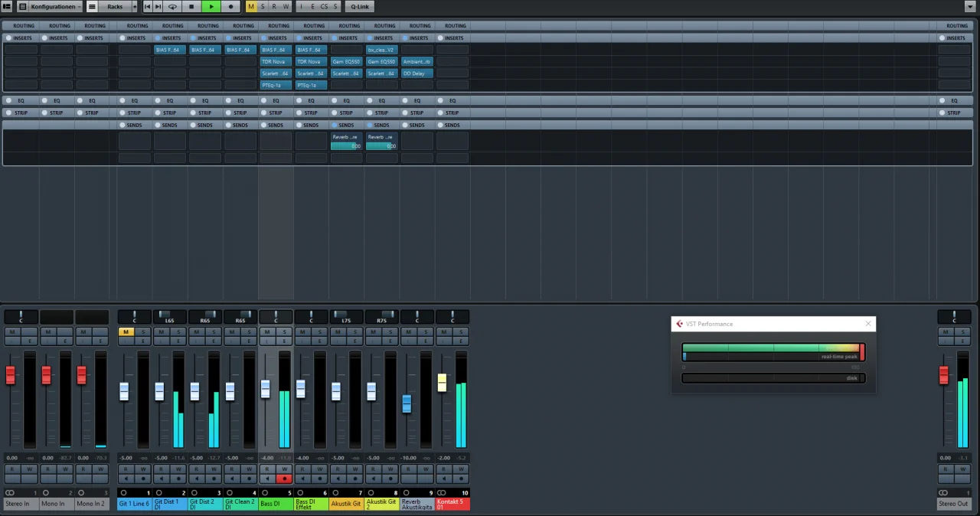Click the Q-Link button
This screenshot has width=980, height=516.
(x=358, y=7)
